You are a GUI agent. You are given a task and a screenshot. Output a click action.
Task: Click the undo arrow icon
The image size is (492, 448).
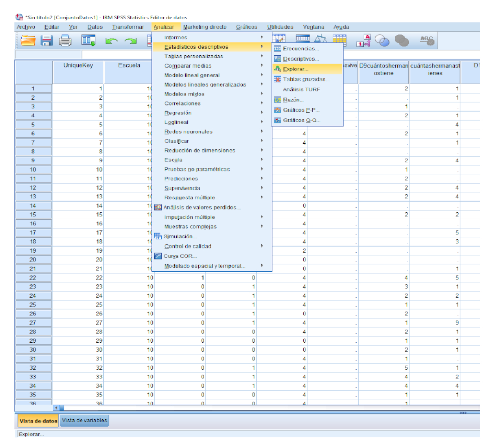coord(111,41)
